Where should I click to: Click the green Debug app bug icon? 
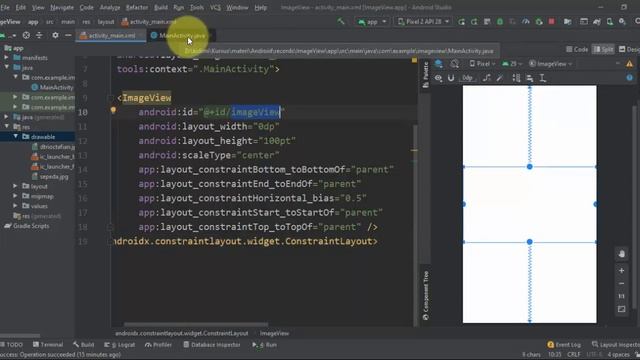click(500, 22)
